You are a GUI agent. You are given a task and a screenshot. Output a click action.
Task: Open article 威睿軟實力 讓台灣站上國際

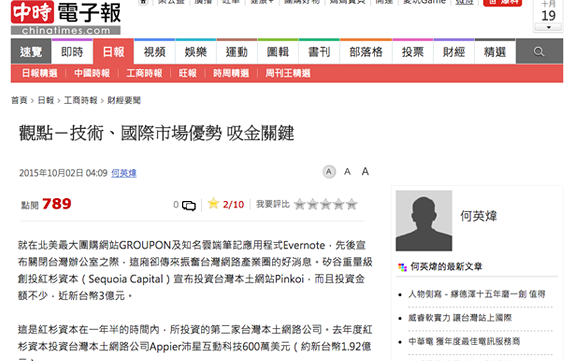pos(460,318)
